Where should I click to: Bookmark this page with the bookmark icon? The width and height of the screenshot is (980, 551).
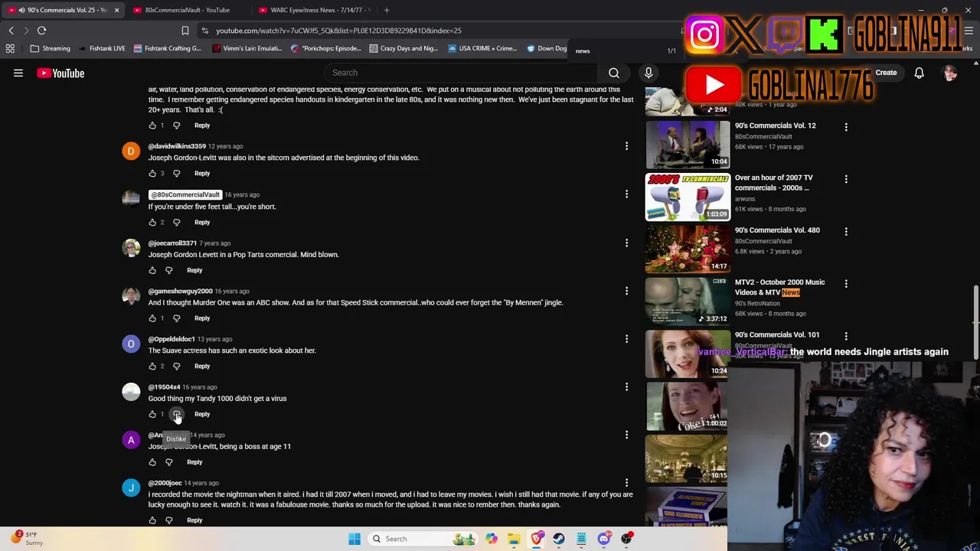point(185,31)
